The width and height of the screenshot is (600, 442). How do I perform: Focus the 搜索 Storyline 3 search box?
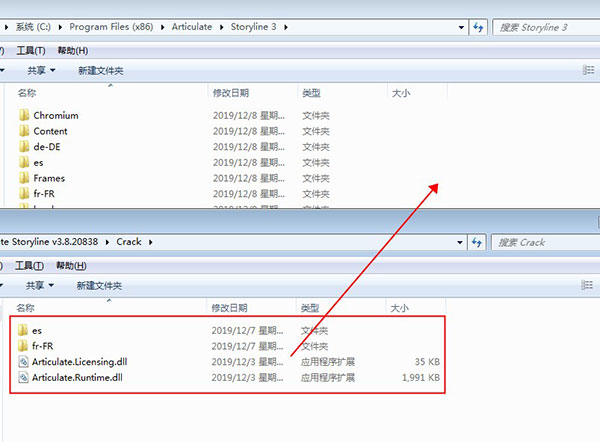click(546, 27)
